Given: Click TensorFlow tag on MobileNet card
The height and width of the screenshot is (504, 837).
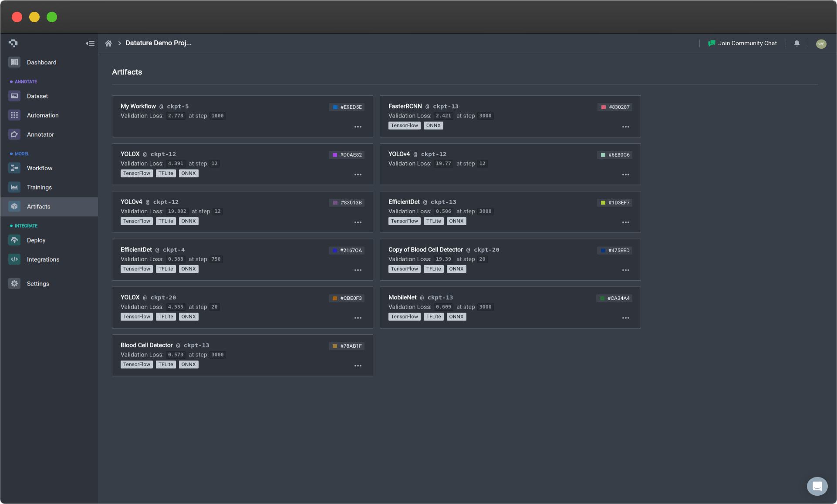Looking at the screenshot, I should 404,317.
